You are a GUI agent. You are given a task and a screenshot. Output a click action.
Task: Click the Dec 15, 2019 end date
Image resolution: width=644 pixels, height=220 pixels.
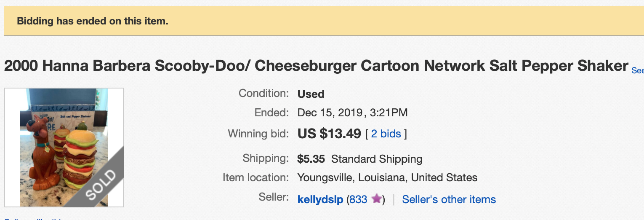(330, 113)
